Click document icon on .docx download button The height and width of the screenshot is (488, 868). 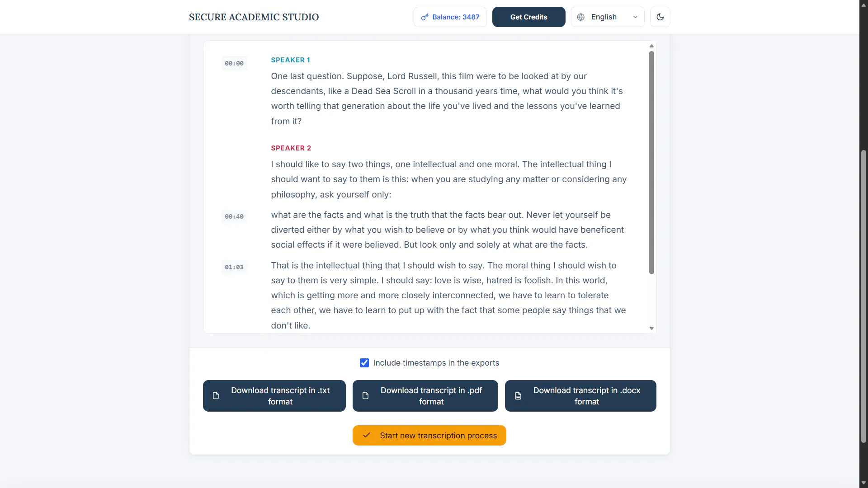pyautogui.click(x=518, y=395)
